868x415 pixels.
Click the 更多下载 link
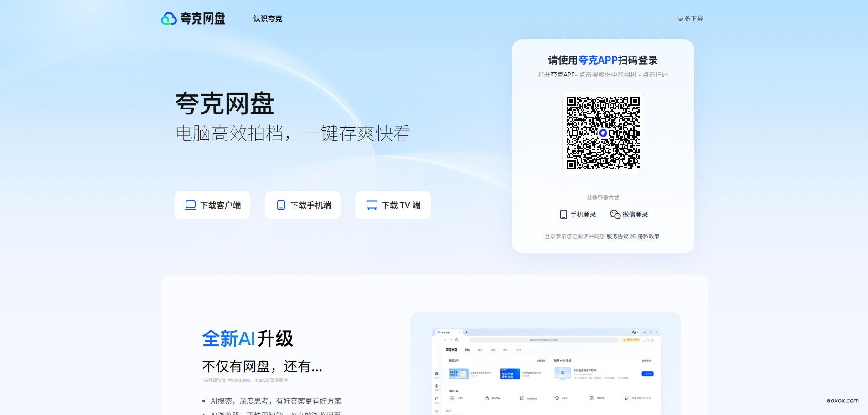click(x=690, y=18)
